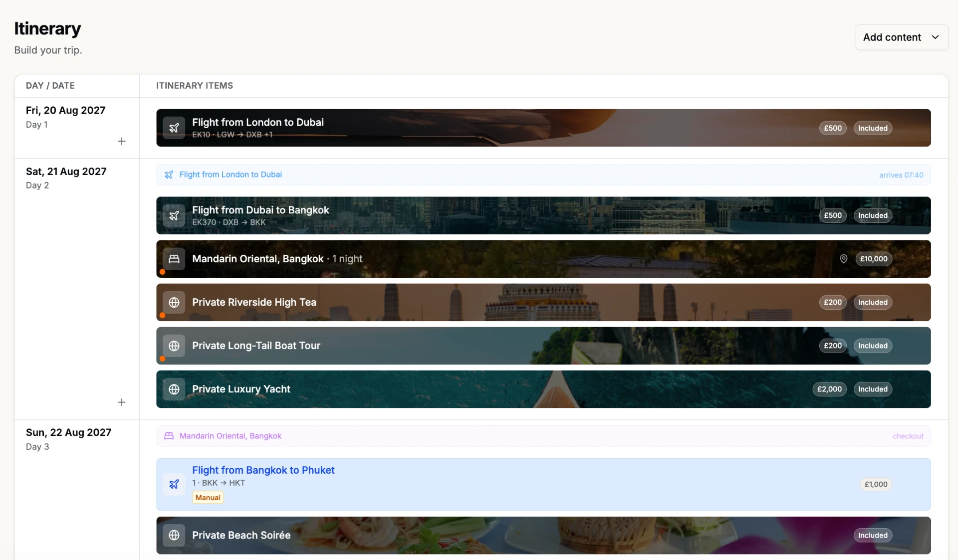This screenshot has height=560, width=958.
Task: Click globe icon on Private Long-Tail Boat Tour
Action: 174,346
